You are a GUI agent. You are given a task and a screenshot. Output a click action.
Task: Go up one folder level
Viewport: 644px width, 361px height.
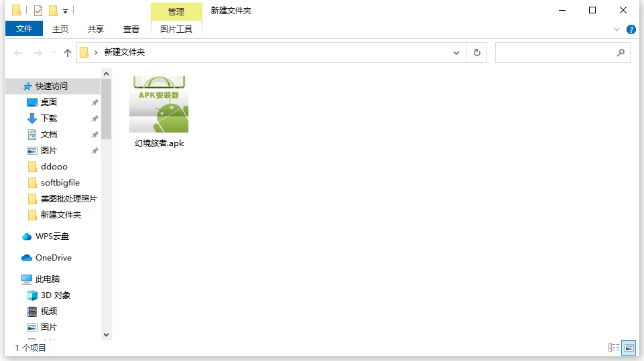[68, 52]
